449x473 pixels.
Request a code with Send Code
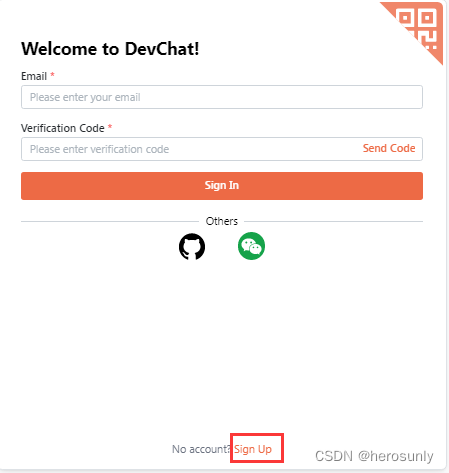(x=389, y=148)
